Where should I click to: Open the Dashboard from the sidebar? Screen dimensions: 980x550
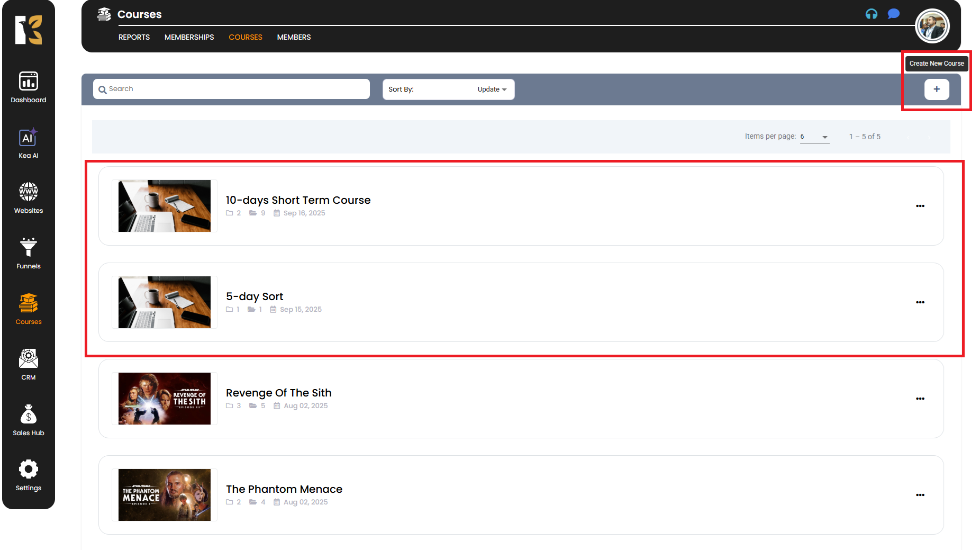(29, 87)
